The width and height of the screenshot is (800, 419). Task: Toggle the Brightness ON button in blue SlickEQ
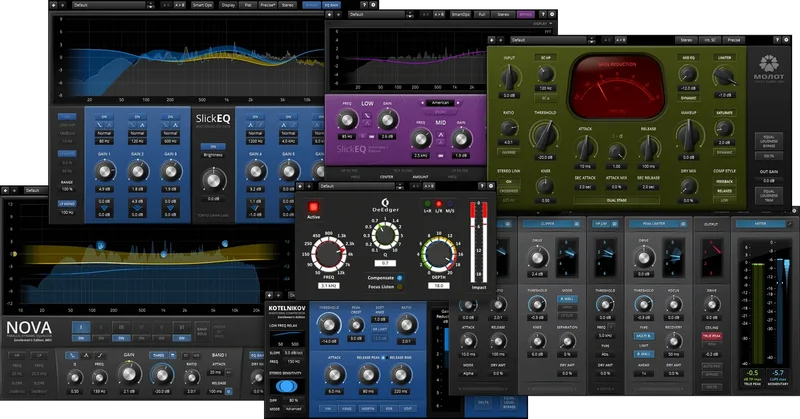pyautogui.click(x=213, y=146)
